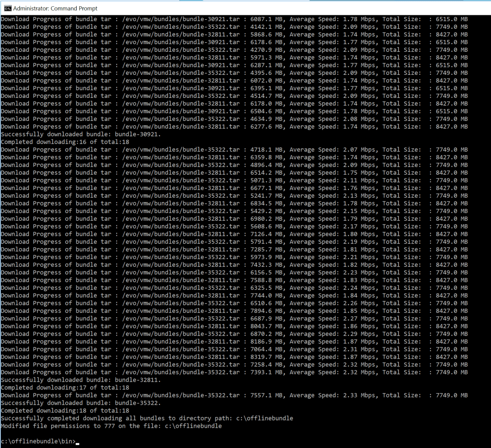Viewport: 491px width, 448px height.
Task: Click the progress line showing 6277.6 MB
Action: (x=234, y=127)
